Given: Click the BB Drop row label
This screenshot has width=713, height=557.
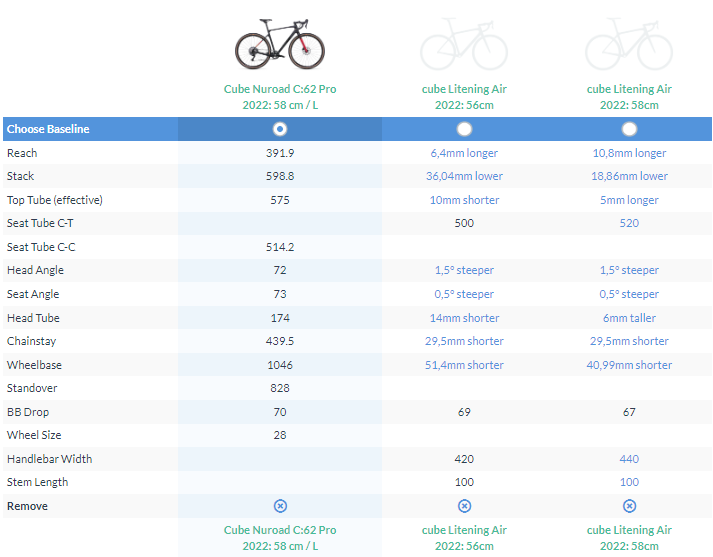Looking at the screenshot, I should coord(28,412).
